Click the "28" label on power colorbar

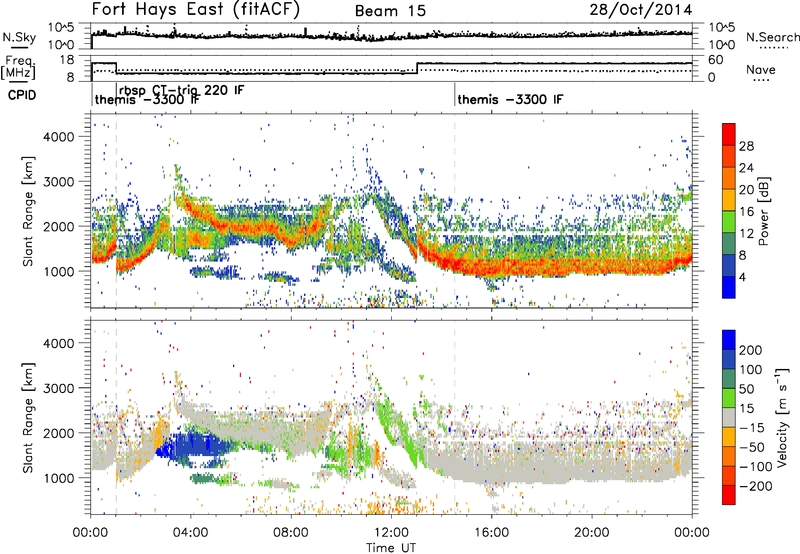pyautogui.click(x=746, y=146)
